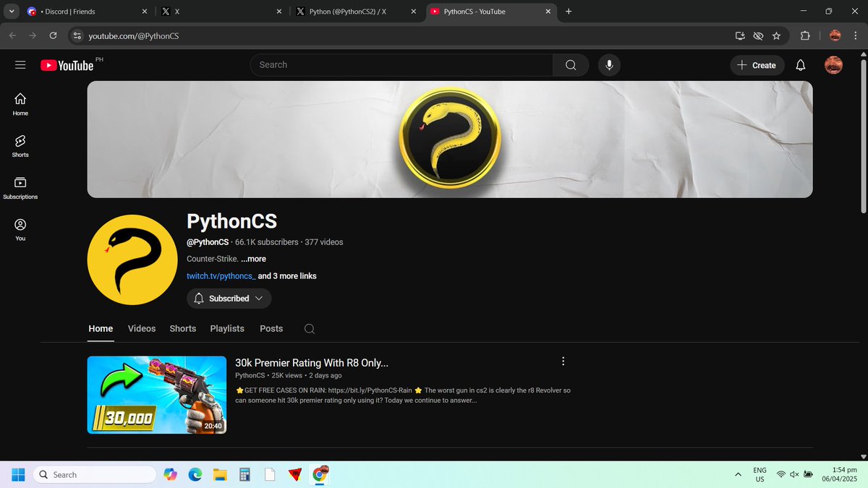Open the You section in sidebar
Screen dimensions: 868x488
(20, 230)
